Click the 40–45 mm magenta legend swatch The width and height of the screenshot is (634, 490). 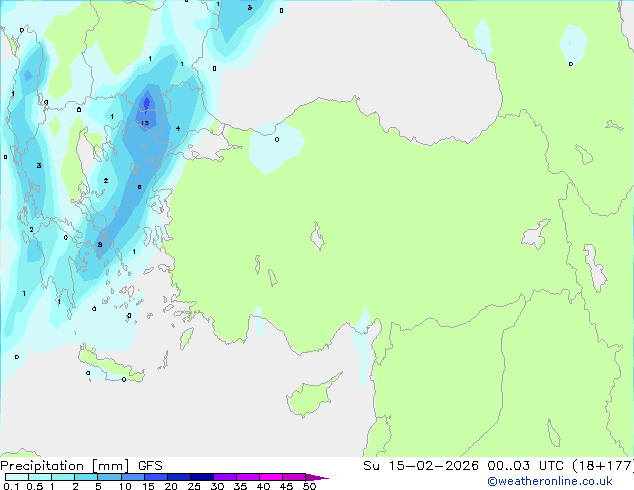point(271,477)
